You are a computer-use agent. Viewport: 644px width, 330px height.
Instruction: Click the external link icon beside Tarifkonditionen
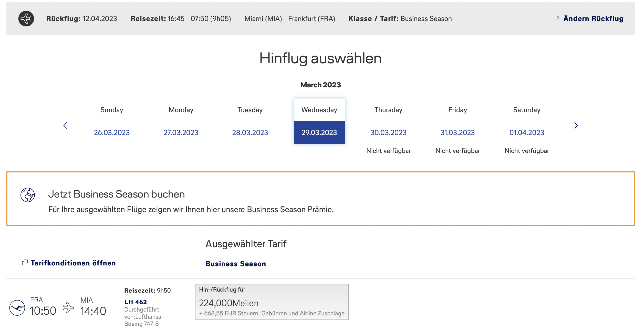25,263
